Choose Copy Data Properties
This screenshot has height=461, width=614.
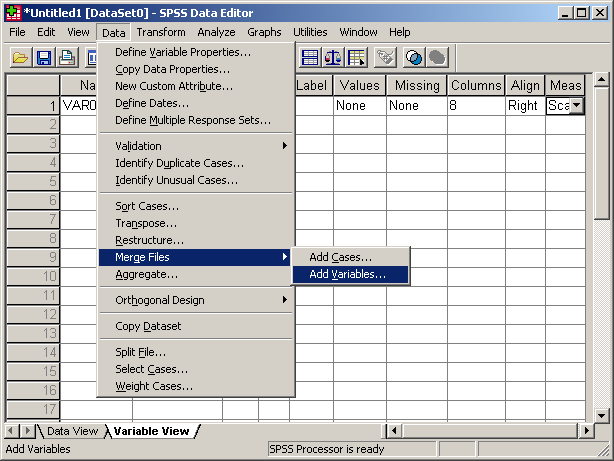195,69
